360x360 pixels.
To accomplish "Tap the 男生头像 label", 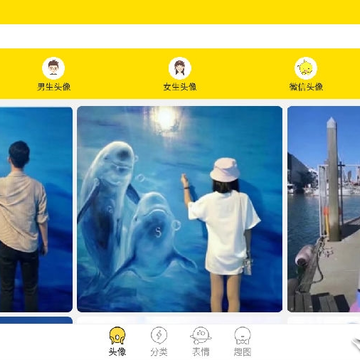I will point(54,87).
